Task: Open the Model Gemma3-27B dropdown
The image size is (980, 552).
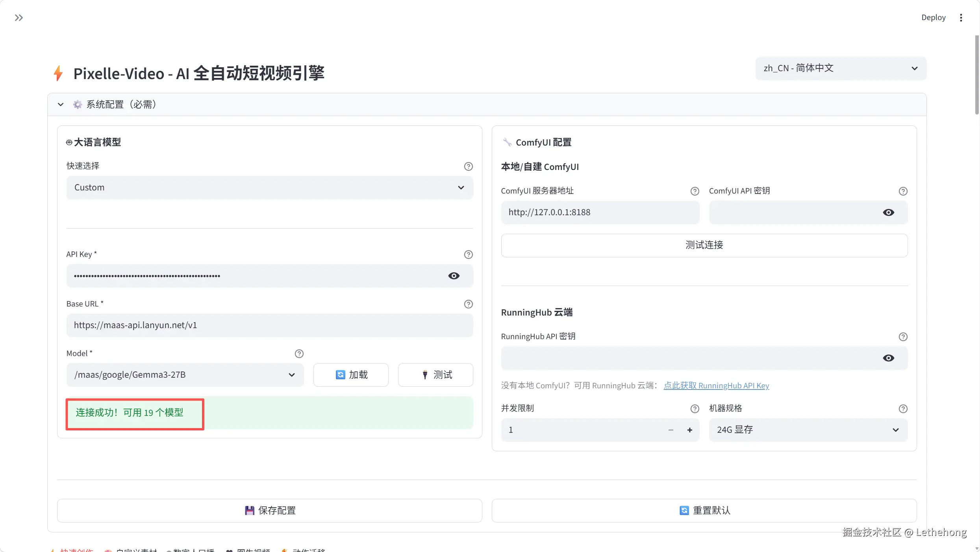Action: (x=185, y=375)
